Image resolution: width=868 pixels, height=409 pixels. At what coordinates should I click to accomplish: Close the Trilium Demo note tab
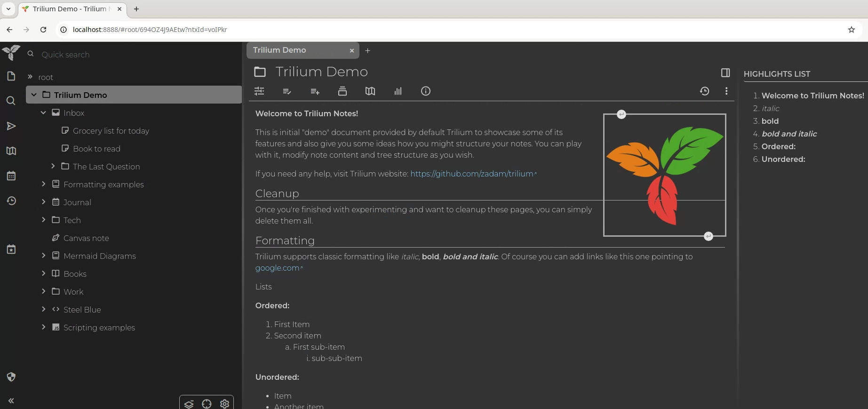point(352,50)
